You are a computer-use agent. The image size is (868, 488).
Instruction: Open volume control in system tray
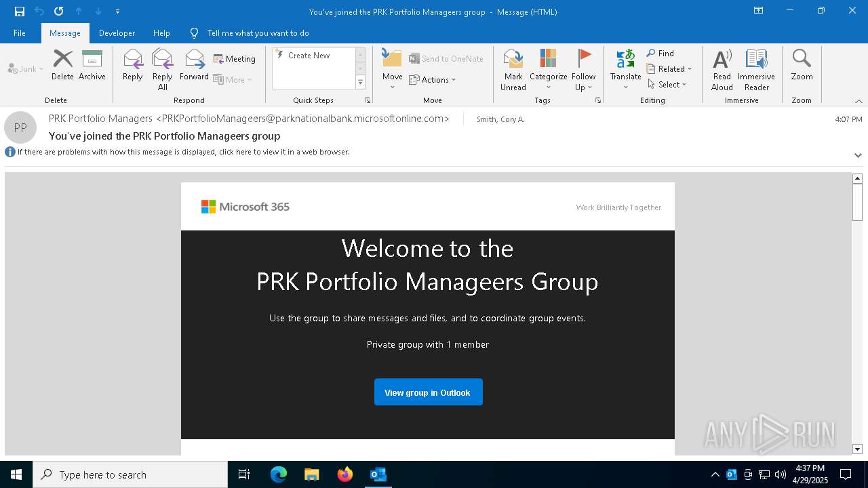click(x=781, y=474)
